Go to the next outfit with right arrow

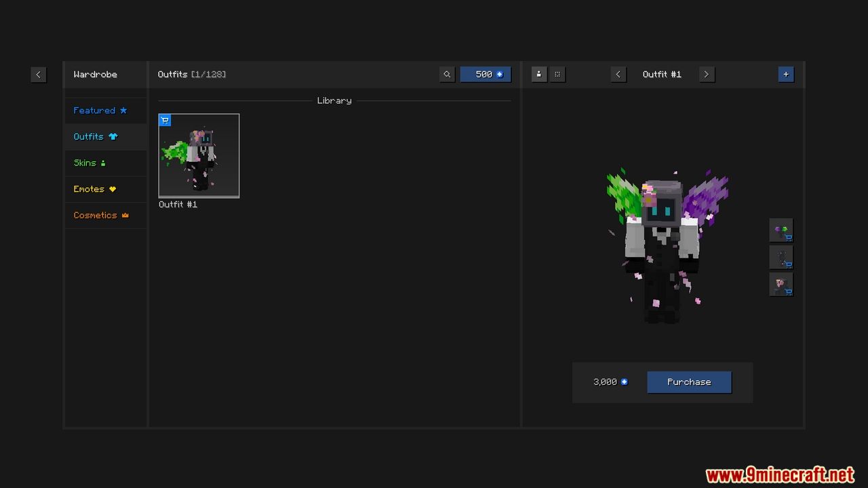coord(706,75)
